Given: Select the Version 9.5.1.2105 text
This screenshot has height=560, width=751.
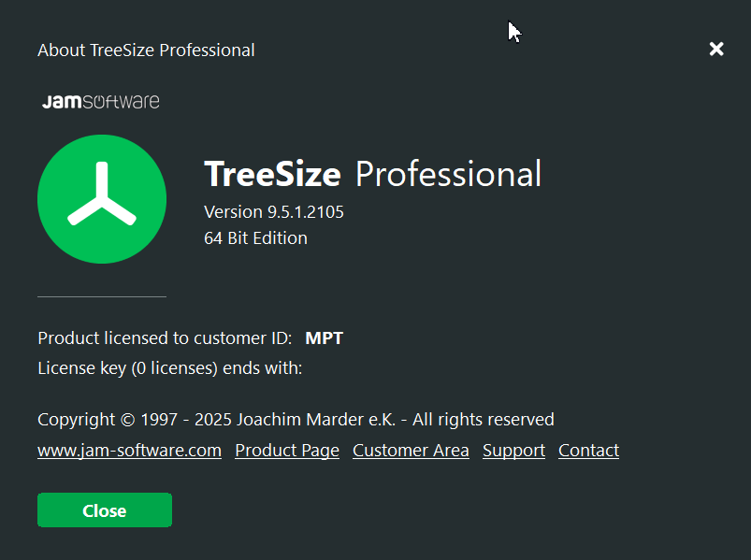Looking at the screenshot, I should 274,212.
